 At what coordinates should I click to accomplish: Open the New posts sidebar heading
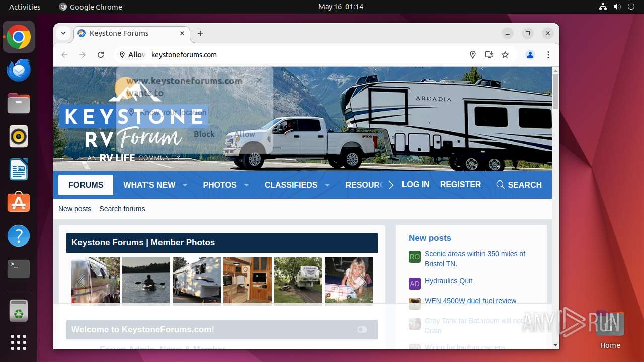coord(430,238)
